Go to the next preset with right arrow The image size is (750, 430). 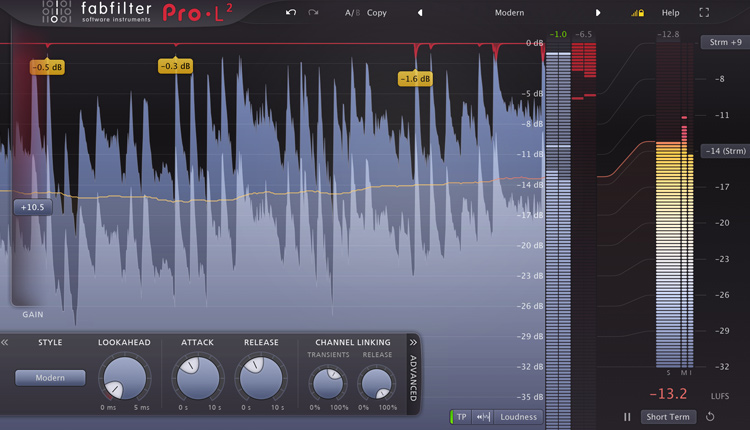pyautogui.click(x=598, y=13)
